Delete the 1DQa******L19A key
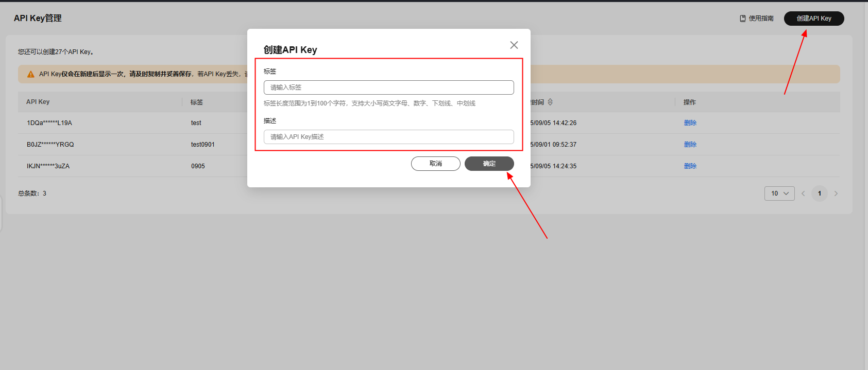The height and width of the screenshot is (370, 868). click(x=690, y=123)
